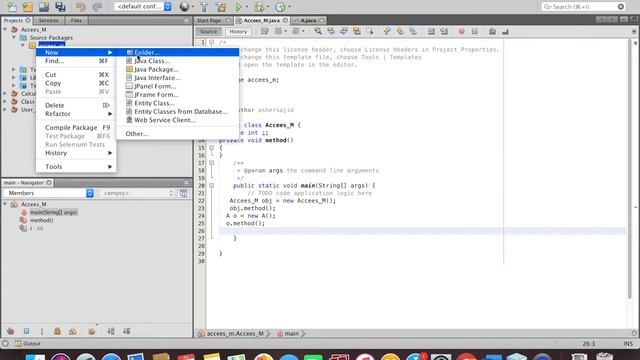Image resolution: width=640 pixels, height=360 pixels.
Task: Choose Other... in the New submenu
Action: pyautogui.click(x=178, y=134)
